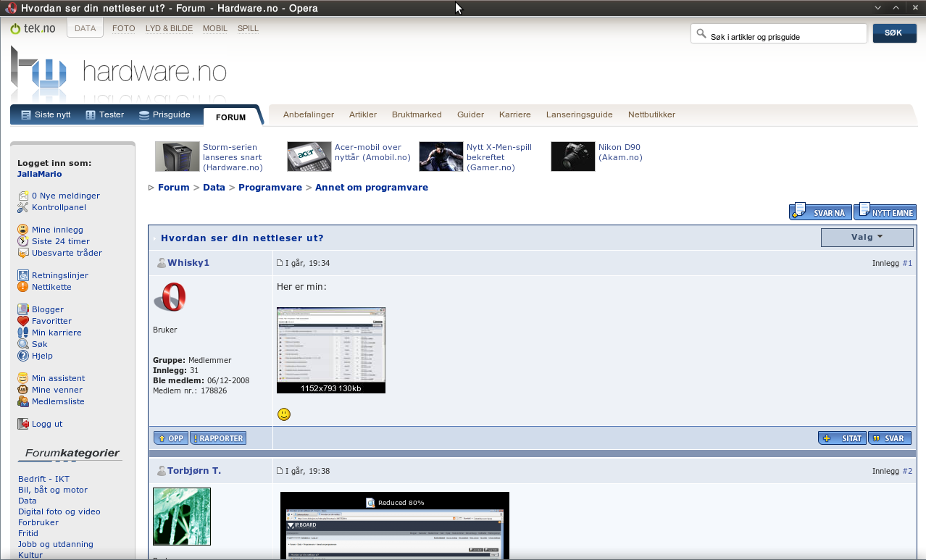
Task: Open the Acer-mobil article thumbnail
Action: click(309, 156)
